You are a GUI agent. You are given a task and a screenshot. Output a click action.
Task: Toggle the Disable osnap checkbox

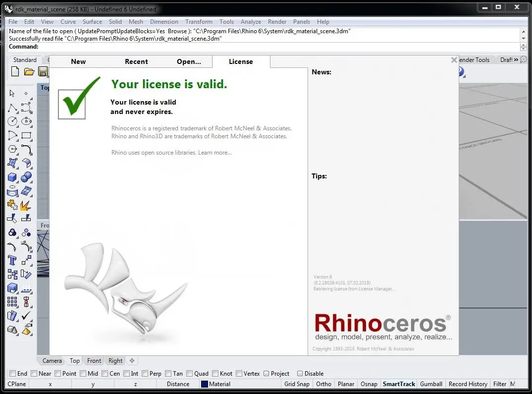click(x=300, y=374)
